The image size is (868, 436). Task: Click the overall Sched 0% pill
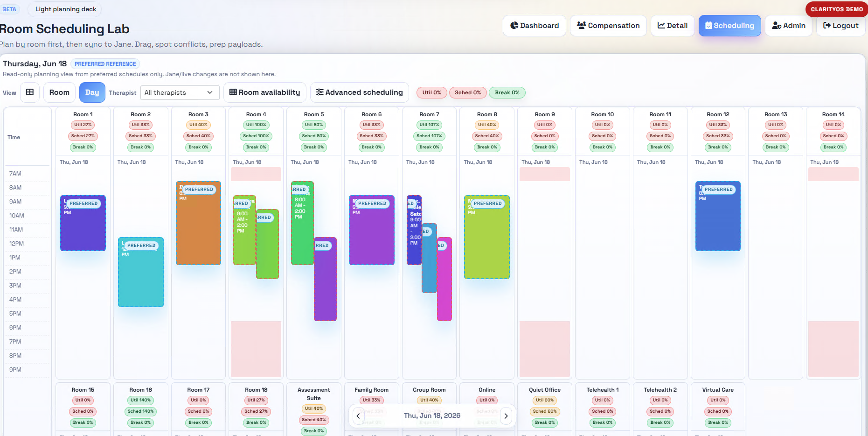click(x=468, y=92)
